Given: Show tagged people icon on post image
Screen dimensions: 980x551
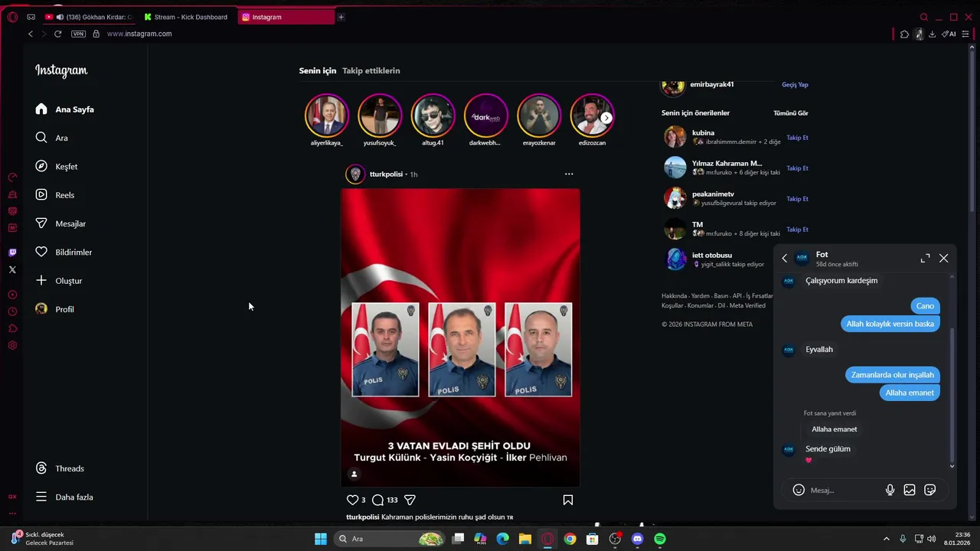Looking at the screenshot, I should pos(354,474).
